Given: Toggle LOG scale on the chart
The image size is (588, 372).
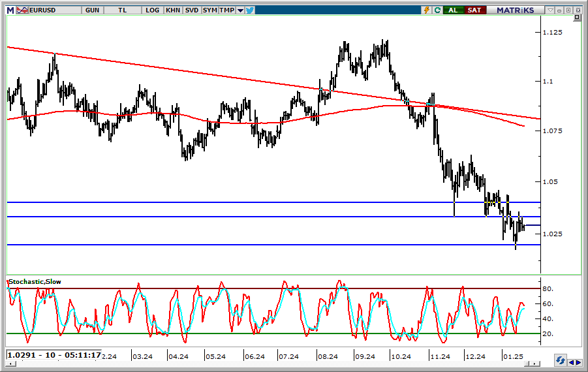Looking at the screenshot, I should click(153, 10).
